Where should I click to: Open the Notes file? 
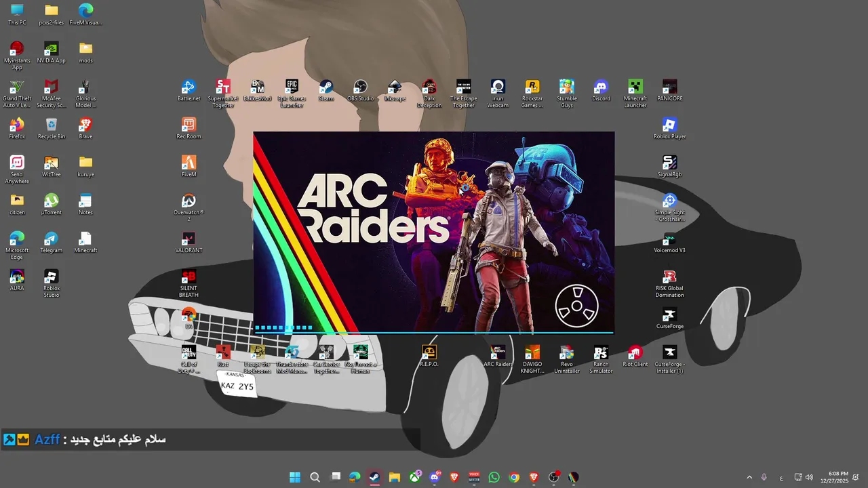85,205
